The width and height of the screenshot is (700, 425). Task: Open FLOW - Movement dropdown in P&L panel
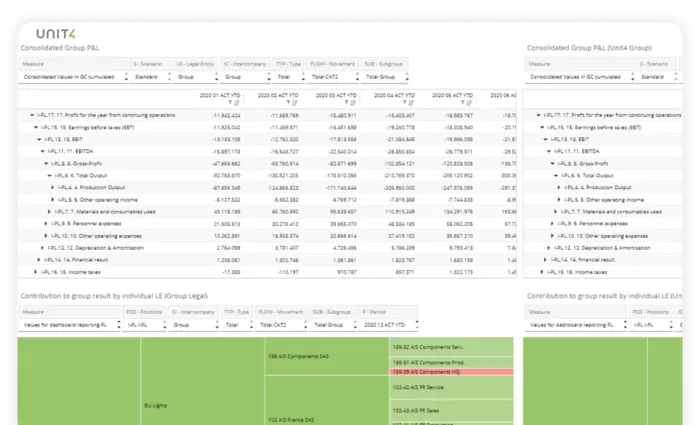pyautogui.click(x=333, y=77)
